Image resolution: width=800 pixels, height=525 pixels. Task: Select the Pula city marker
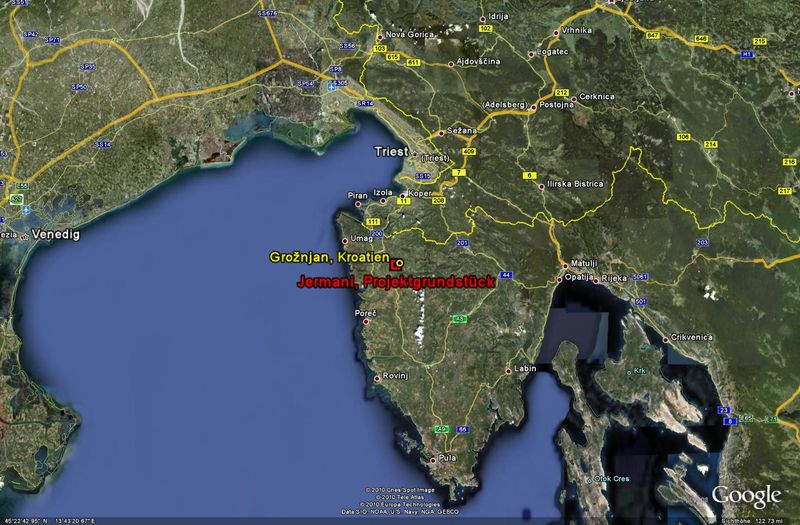(431, 460)
